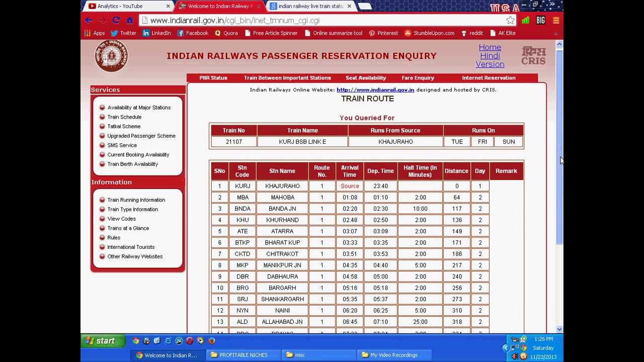Open the Tatkal Scheme link
644x362 pixels.
(x=124, y=127)
